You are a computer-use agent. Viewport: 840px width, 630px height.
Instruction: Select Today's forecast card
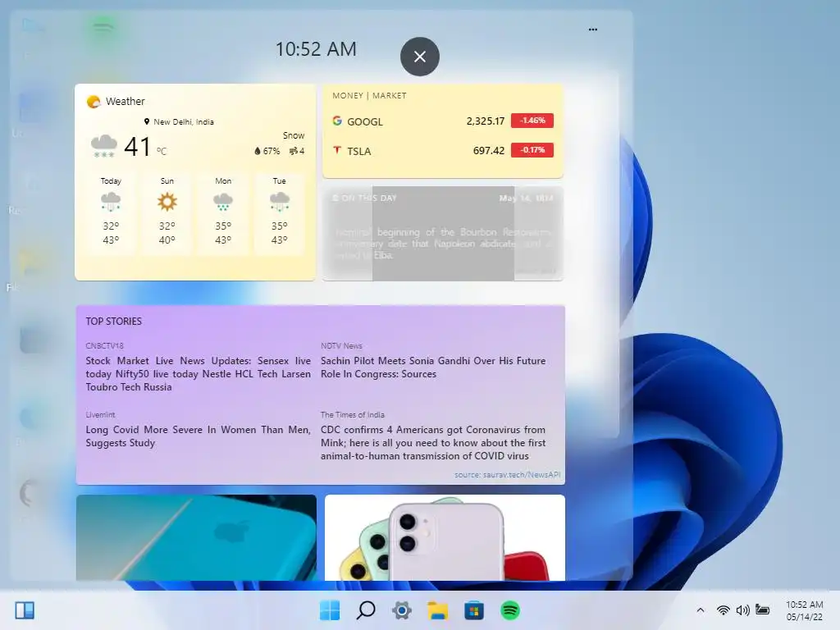click(111, 212)
